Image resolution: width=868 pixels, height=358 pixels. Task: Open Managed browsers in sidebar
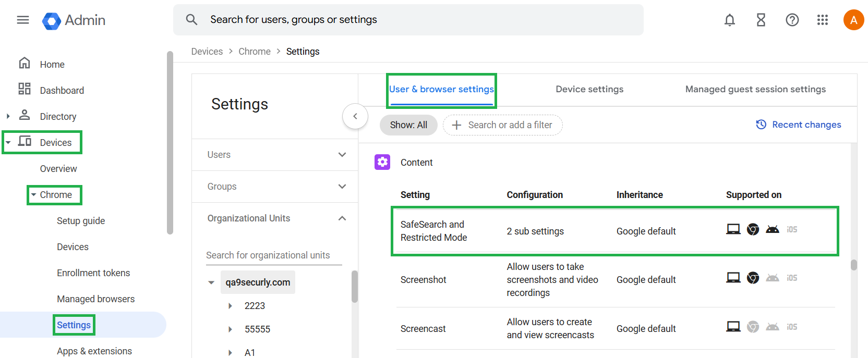pos(95,299)
